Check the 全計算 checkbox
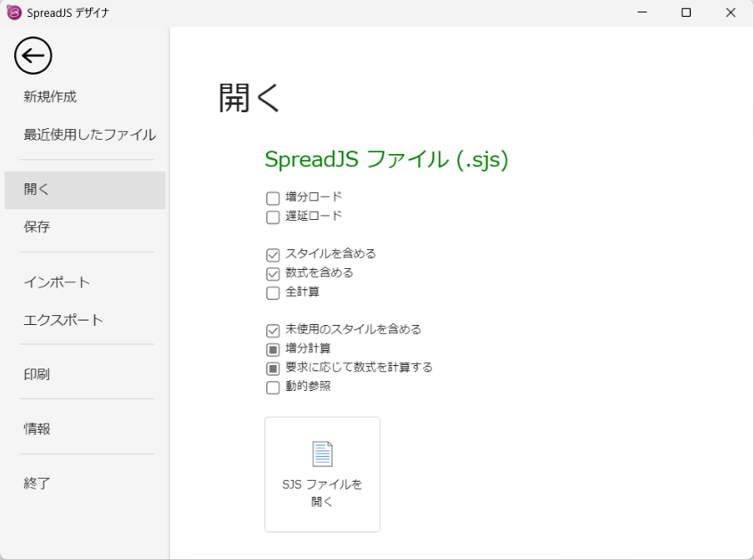The width and height of the screenshot is (754, 560). tap(272, 293)
